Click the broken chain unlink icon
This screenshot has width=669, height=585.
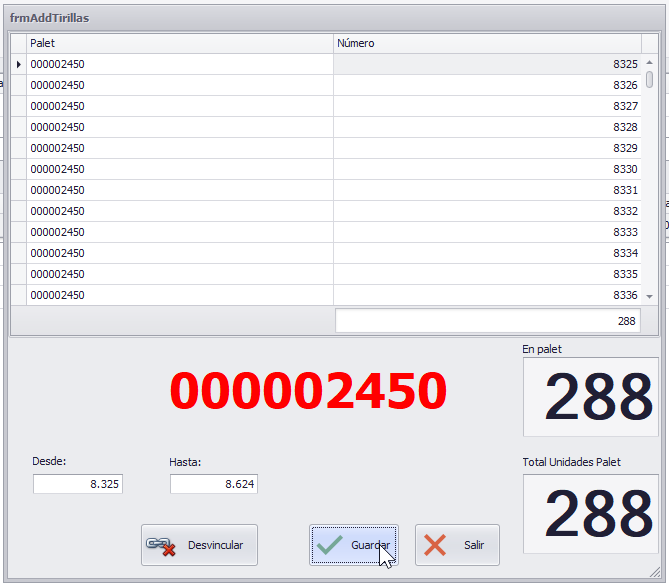[161, 546]
